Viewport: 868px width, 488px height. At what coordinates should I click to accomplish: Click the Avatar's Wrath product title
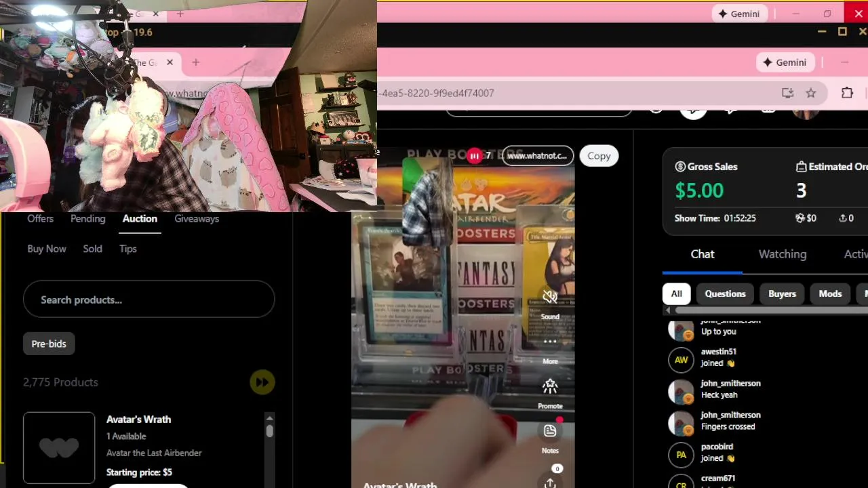(x=138, y=420)
